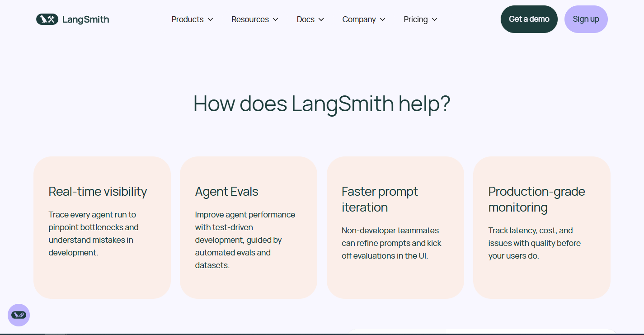Select the Agent Evals card title
644x335 pixels.
pyautogui.click(x=227, y=192)
